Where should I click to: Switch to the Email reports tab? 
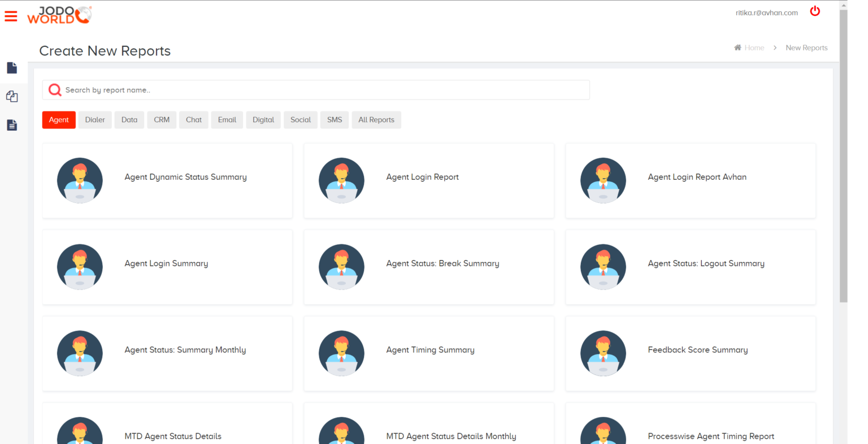tap(227, 120)
